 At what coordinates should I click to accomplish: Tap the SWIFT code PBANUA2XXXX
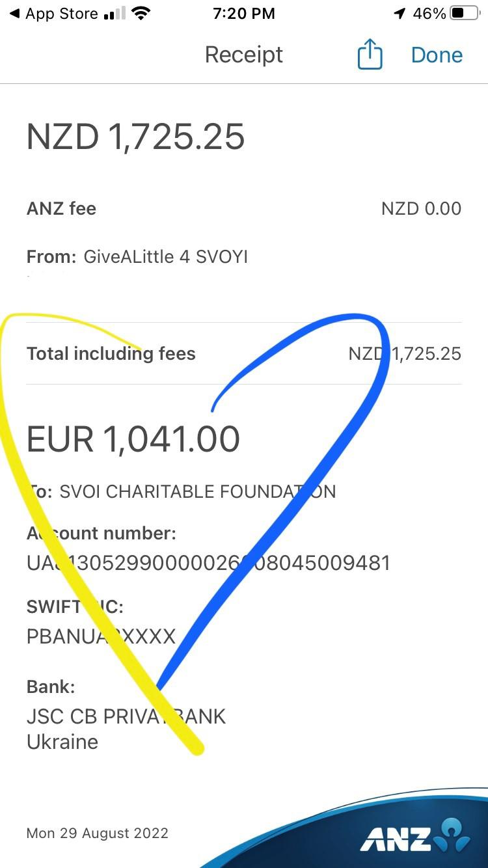[101, 636]
